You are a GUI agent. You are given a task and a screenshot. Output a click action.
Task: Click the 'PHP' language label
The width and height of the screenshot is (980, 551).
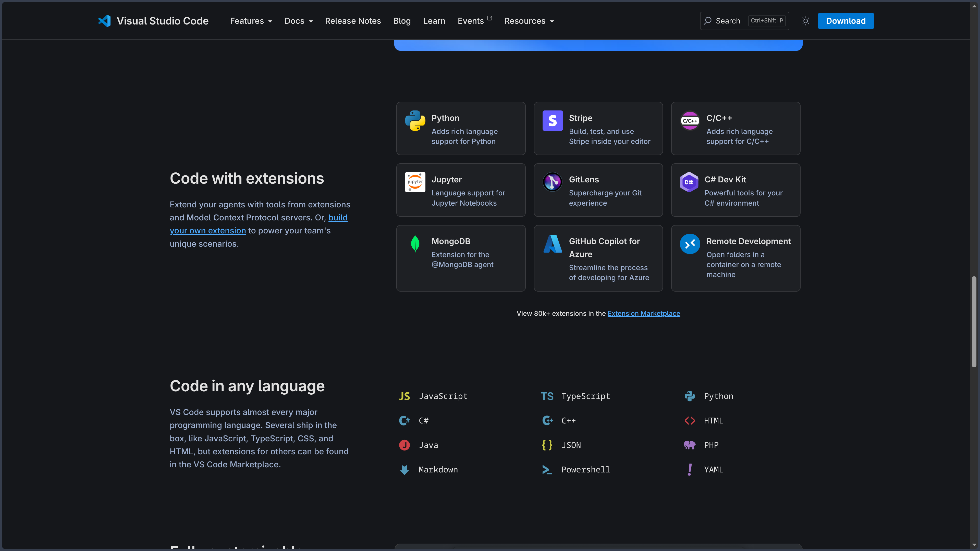(711, 445)
